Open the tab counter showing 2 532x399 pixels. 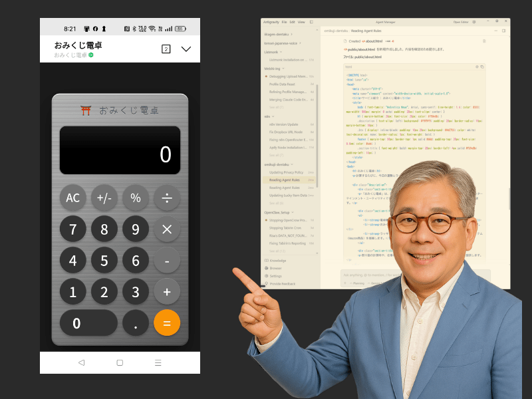166,49
